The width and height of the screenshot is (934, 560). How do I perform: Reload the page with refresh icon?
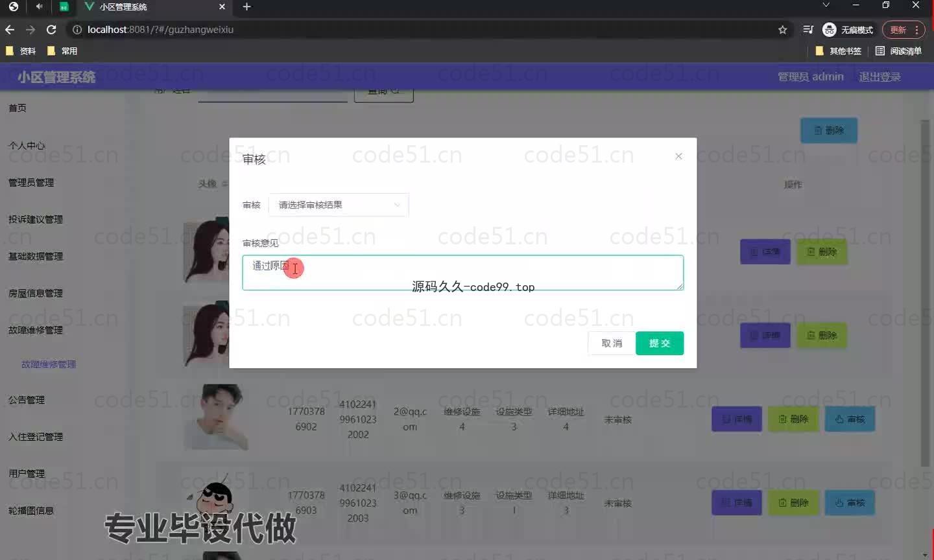[51, 30]
